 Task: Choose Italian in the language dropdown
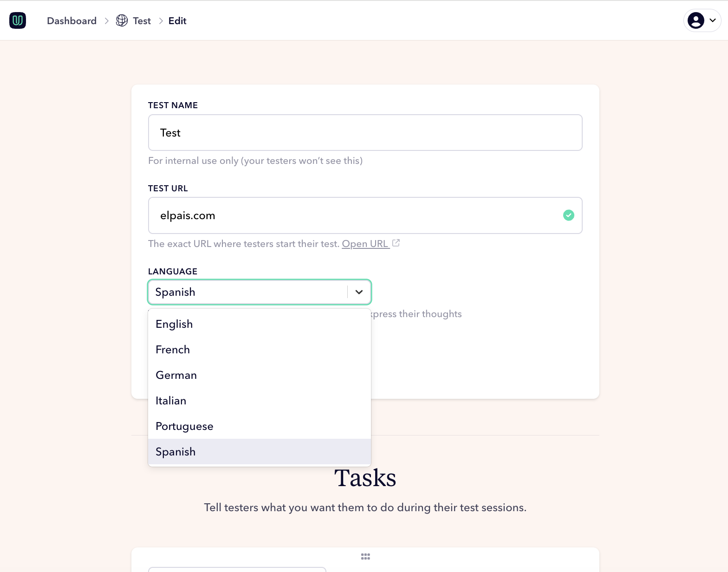tap(260, 401)
